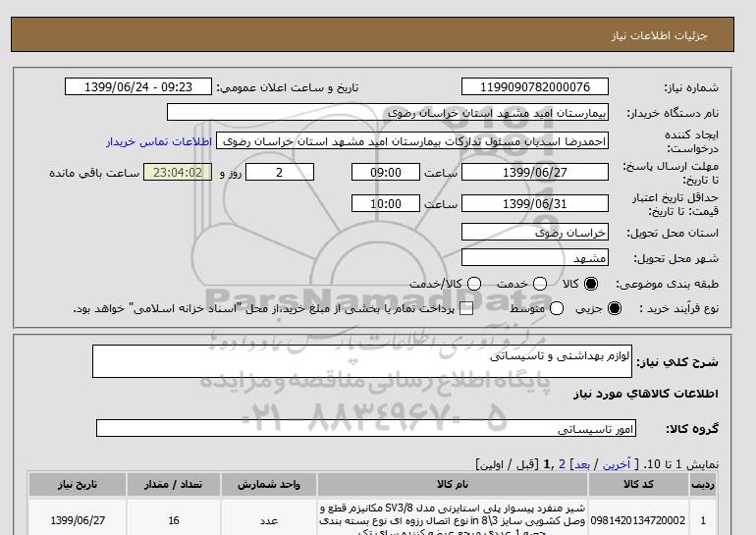Click the price validity hour 10:00 field
756x535 pixels.
point(386,203)
